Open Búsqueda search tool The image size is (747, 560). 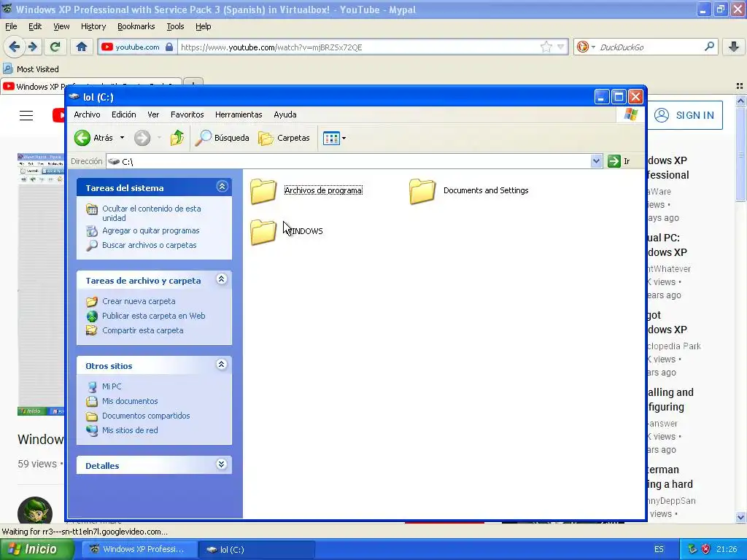[x=222, y=138]
